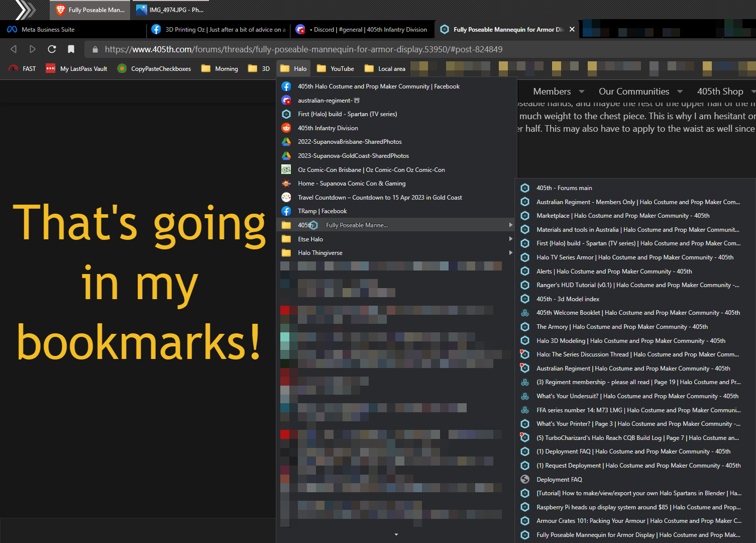Open What's Your Printer? Page 3 bookmark
The image size is (756, 543).
click(x=635, y=424)
